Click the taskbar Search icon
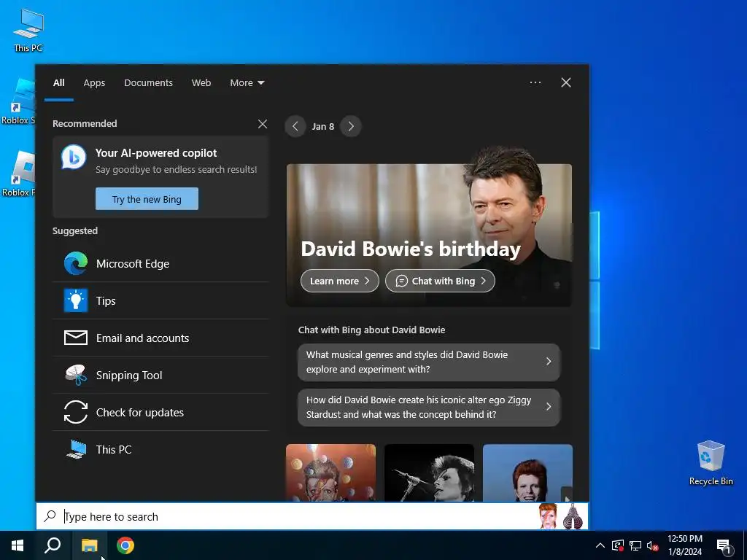 (53, 545)
